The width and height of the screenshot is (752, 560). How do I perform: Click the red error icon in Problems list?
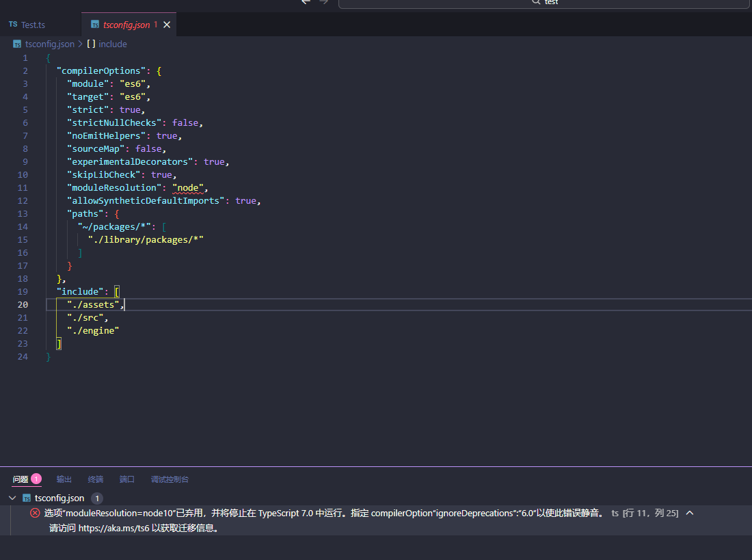[x=35, y=513]
